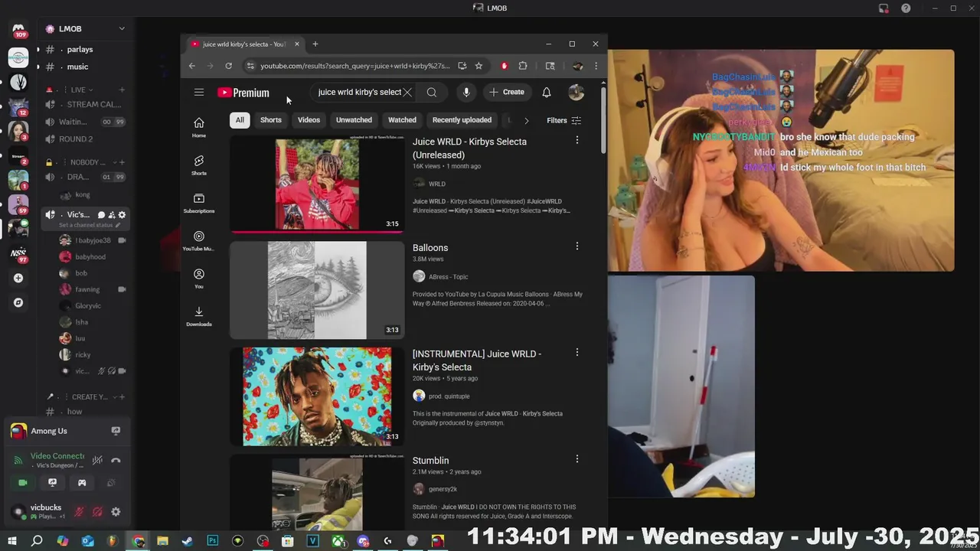The height and width of the screenshot is (551, 980).
Task: Open the YouTube account avatar menu
Action: [x=577, y=93]
